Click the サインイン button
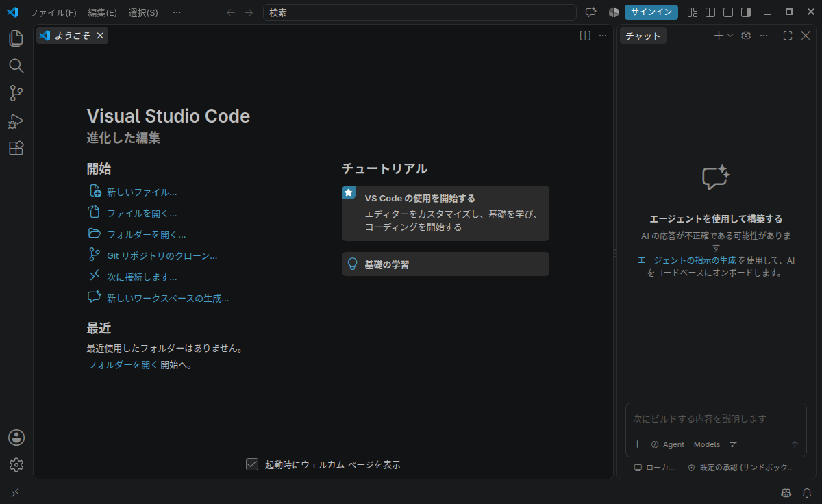 651,12
